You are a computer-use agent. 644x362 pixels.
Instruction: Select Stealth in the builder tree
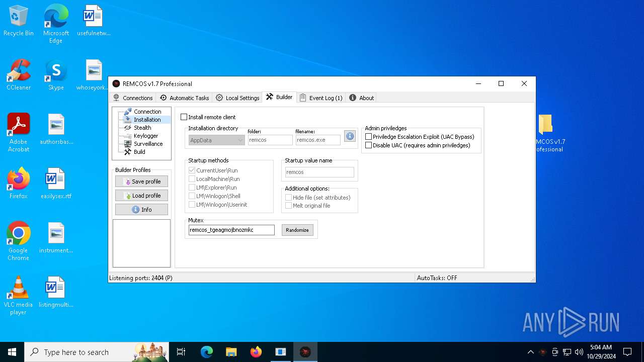pyautogui.click(x=142, y=128)
